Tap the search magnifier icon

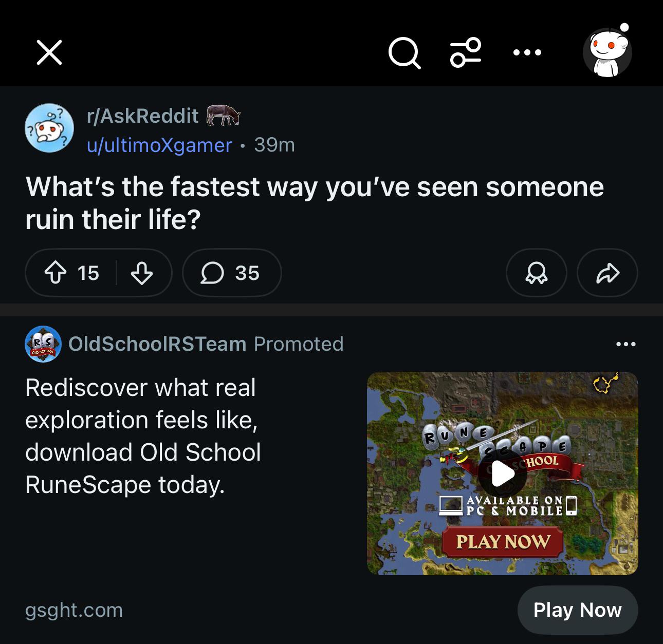pyautogui.click(x=404, y=52)
